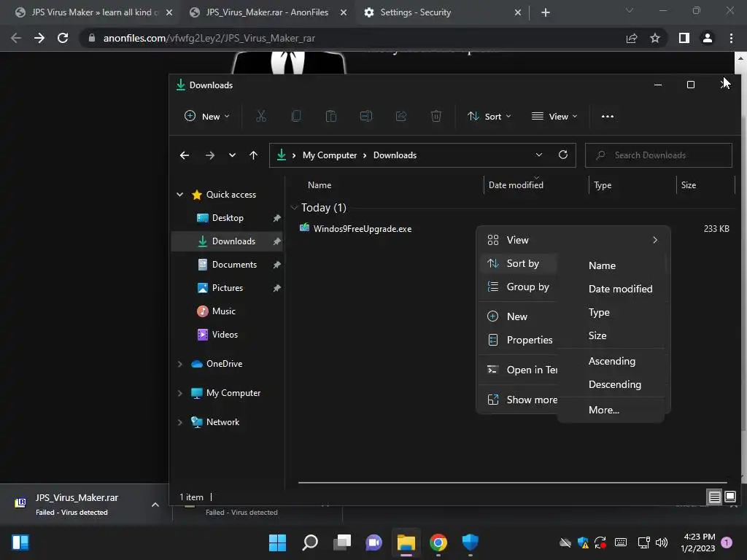
Task: Bookmark this page with the star icon
Action: pos(655,38)
